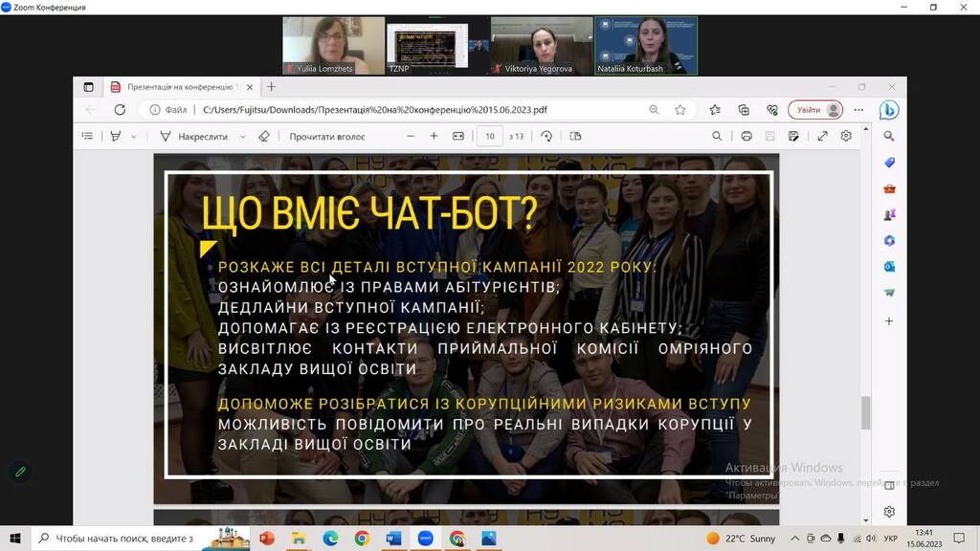
Task: Open the table of contents panel
Action: (x=88, y=137)
